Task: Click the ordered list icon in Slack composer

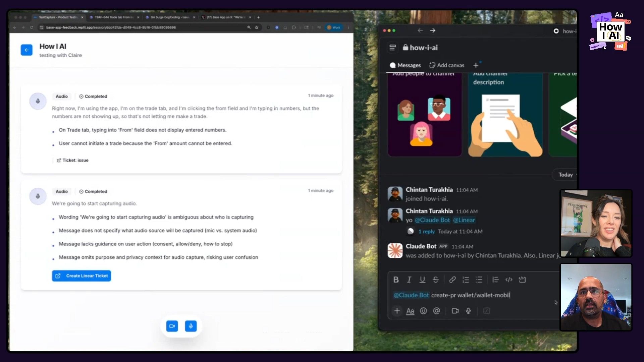Action: [466, 280]
